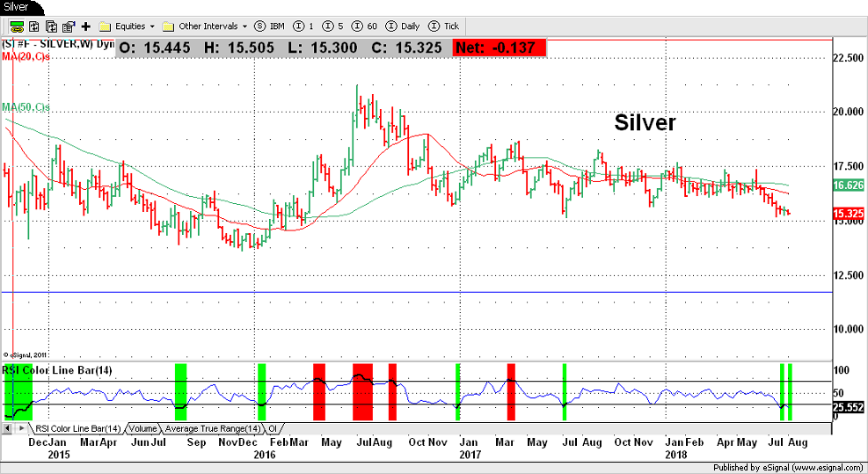Click Published by eSignal footer text
The image size is (868, 474).
[x=788, y=468]
